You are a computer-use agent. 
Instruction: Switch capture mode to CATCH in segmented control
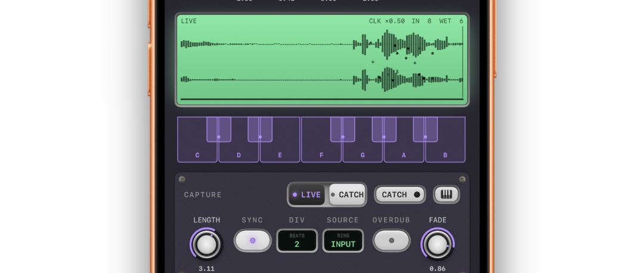(347, 194)
